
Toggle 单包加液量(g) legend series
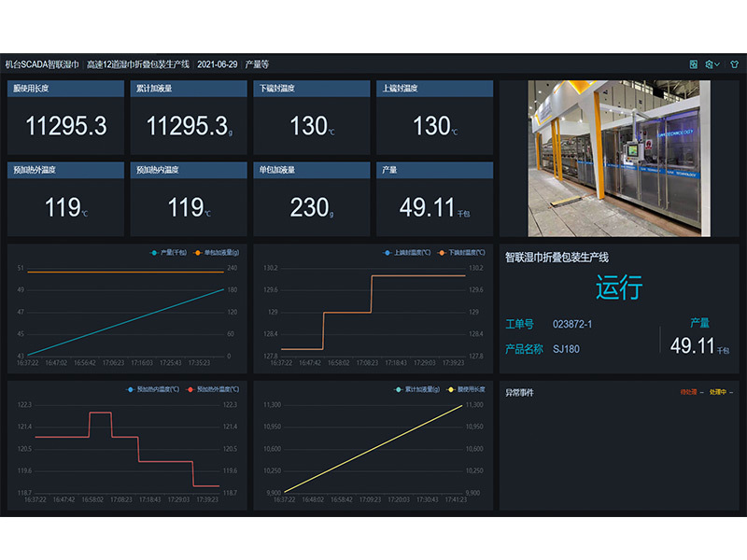pos(217,252)
